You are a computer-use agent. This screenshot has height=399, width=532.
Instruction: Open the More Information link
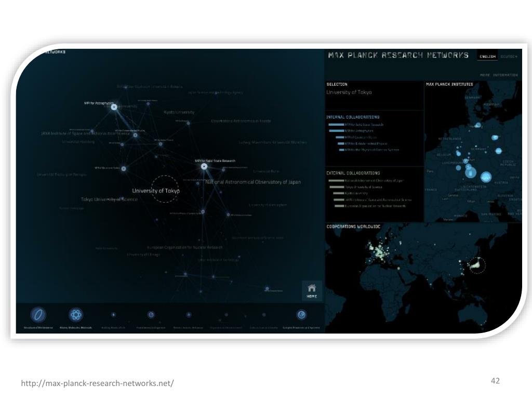pos(499,75)
